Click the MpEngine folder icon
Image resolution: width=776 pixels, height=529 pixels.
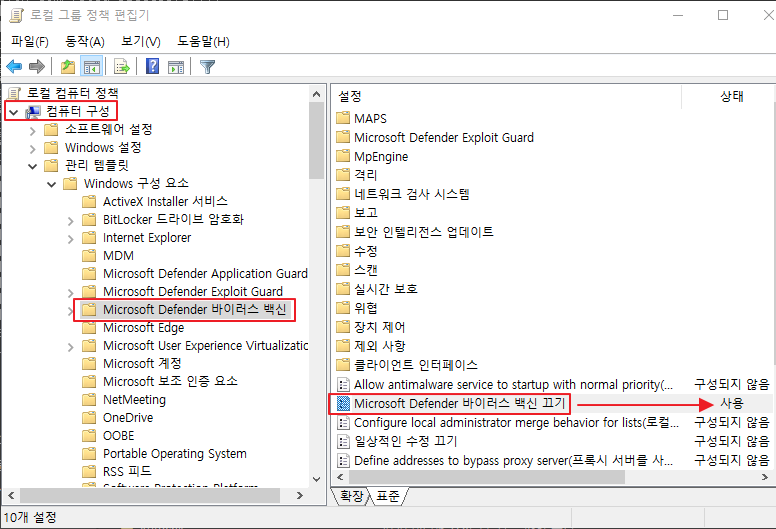pyautogui.click(x=343, y=156)
